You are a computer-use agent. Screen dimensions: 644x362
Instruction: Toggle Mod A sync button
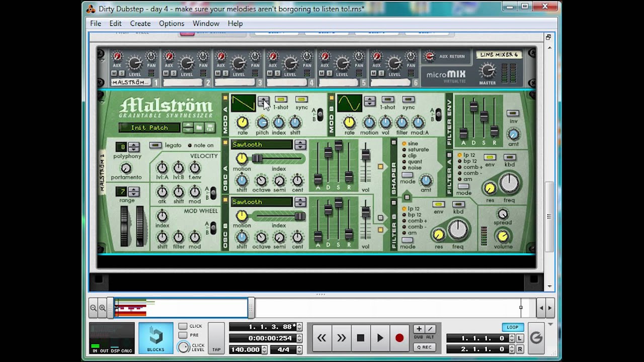301,100
